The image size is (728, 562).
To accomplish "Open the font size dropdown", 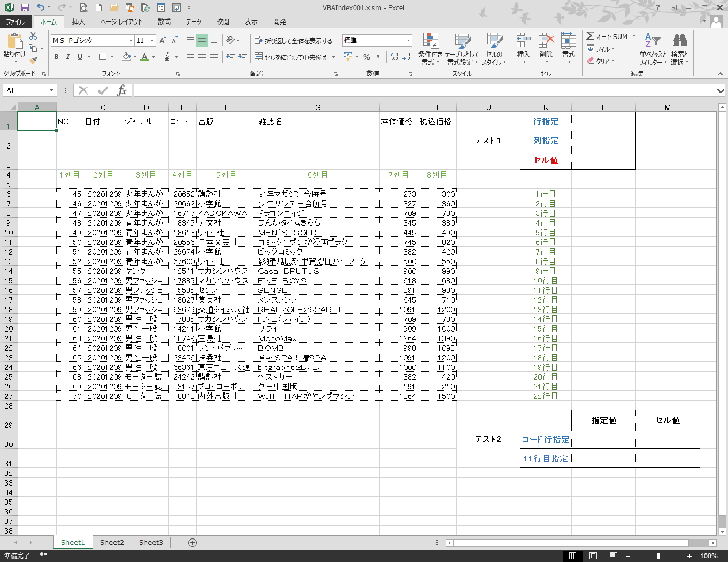I will coord(152,41).
